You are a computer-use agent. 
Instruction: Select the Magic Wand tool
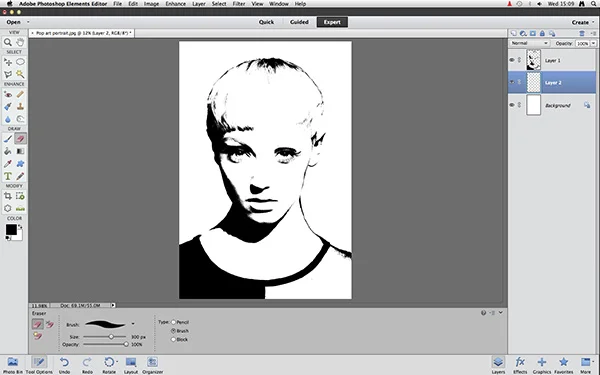point(20,74)
